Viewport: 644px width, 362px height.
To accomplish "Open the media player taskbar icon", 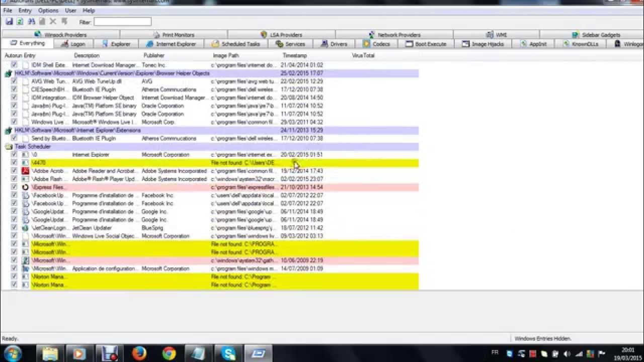I will (x=79, y=353).
